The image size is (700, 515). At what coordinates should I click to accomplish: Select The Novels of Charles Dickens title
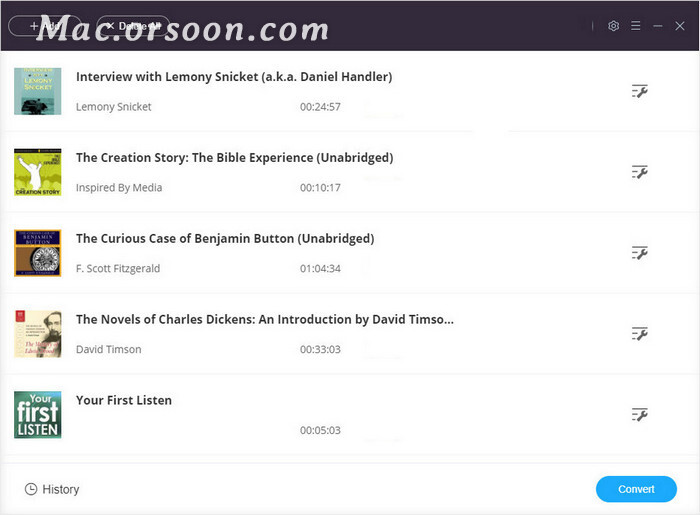pos(265,320)
